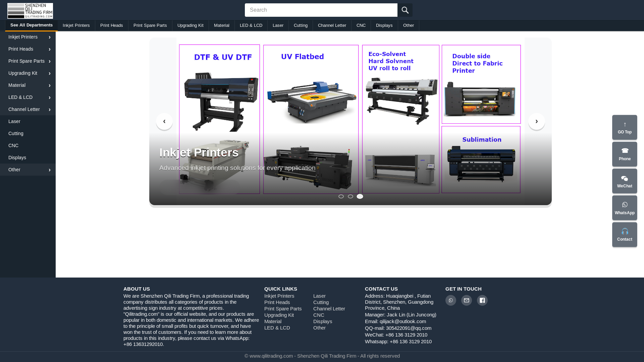Select See All Departments tab
Image resolution: width=644 pixels, height=362 pixels.
pyautogui.click(x=32, y=25)
